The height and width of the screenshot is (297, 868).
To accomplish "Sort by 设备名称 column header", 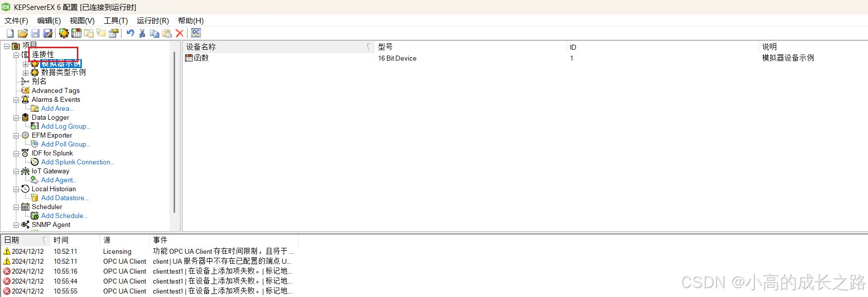I will [x=278, y=47].
